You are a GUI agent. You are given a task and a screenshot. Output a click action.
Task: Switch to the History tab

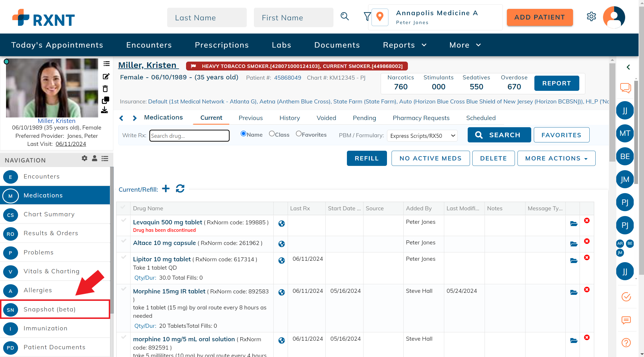(x=290, y=118)
